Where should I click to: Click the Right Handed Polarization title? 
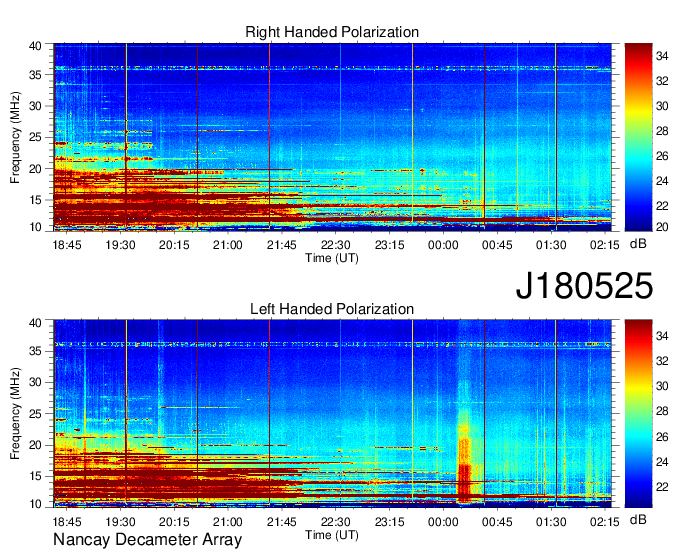pyautogui.click(x=332, y=32)
